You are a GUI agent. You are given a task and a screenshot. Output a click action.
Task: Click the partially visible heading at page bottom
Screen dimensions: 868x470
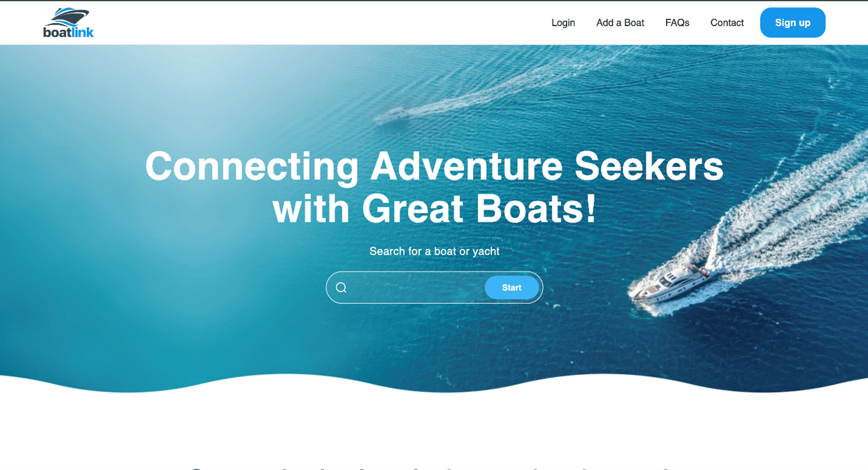[x=434, y=467]
